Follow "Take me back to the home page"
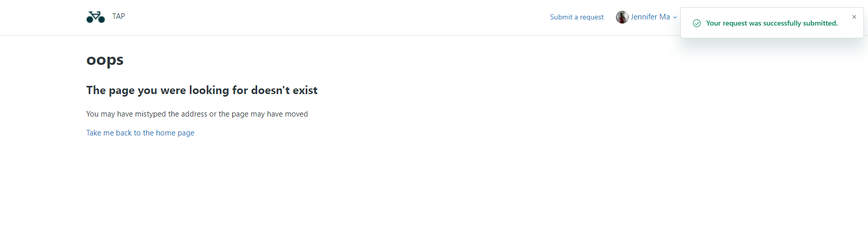Viewport: 868px width, 252px height. click(x=140, y=133)
